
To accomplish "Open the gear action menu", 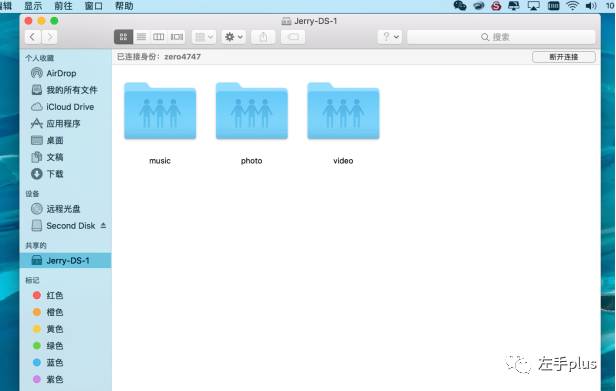I will (233, 37).
